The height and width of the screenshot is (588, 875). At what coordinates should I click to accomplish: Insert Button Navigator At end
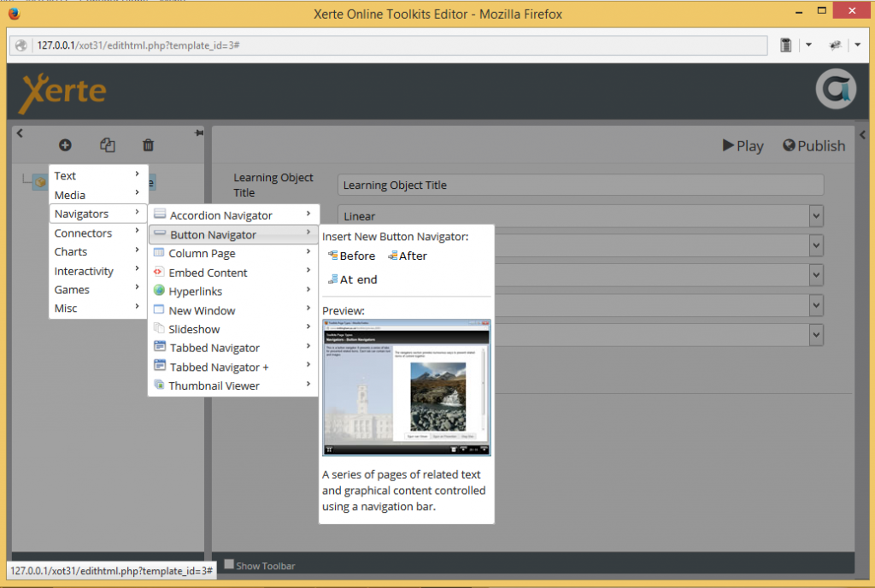coord(353,279)
